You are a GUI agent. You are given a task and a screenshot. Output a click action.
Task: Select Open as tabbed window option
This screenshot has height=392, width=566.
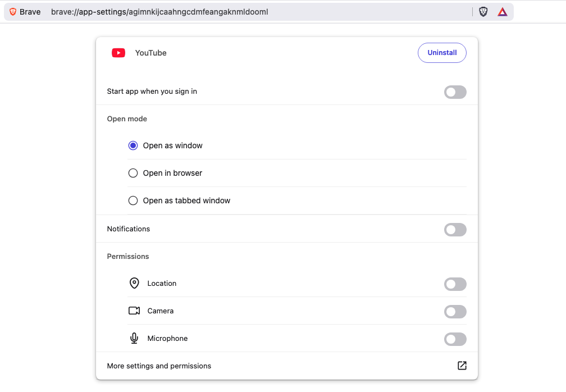pyautogui.click(x=133, y=200)
